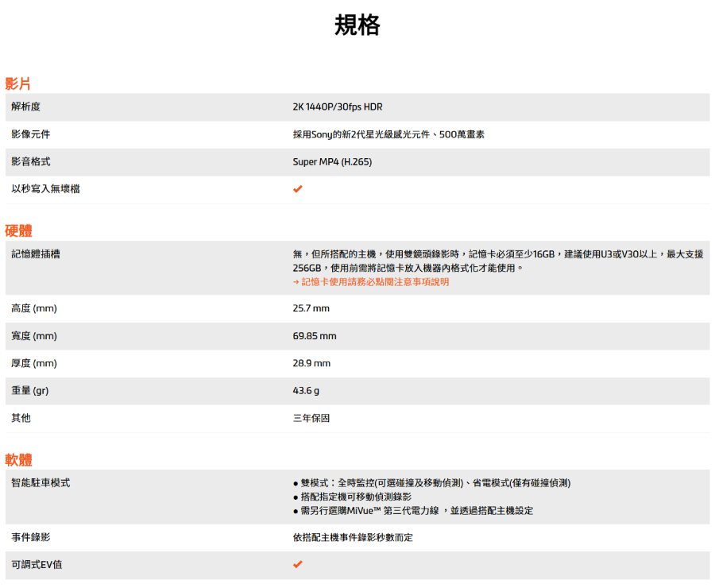Click the Sony sensor 500萬畫素 description
Image resolution: width=715 pixels, height=588 pixels.
388,134
